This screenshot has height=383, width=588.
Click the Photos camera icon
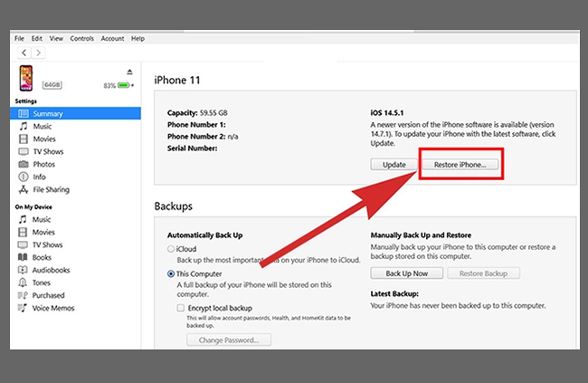[24, 164]
